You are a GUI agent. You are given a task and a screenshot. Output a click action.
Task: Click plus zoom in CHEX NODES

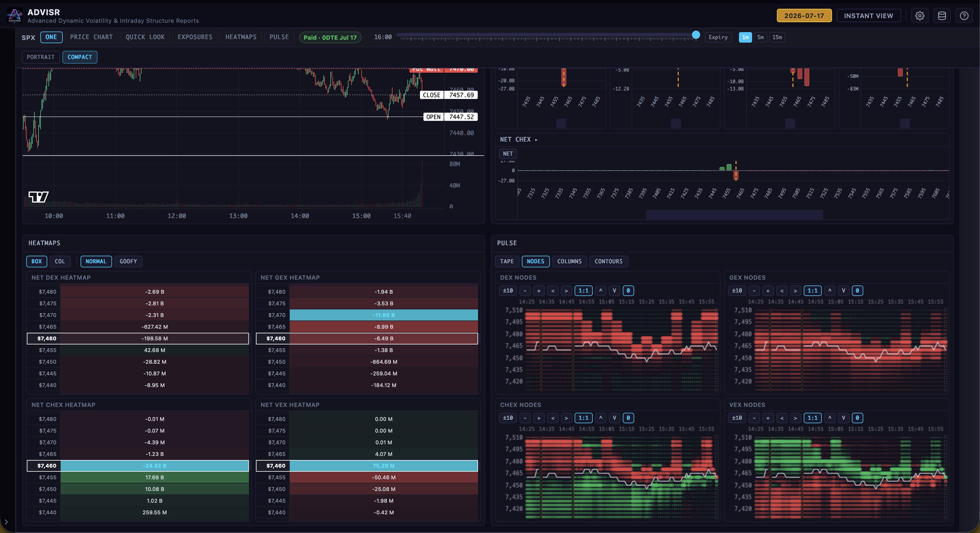coord(539,418)
